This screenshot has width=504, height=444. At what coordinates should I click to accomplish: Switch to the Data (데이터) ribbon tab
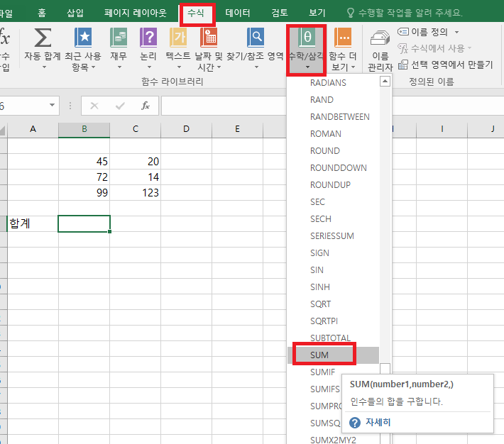point(238,13)
